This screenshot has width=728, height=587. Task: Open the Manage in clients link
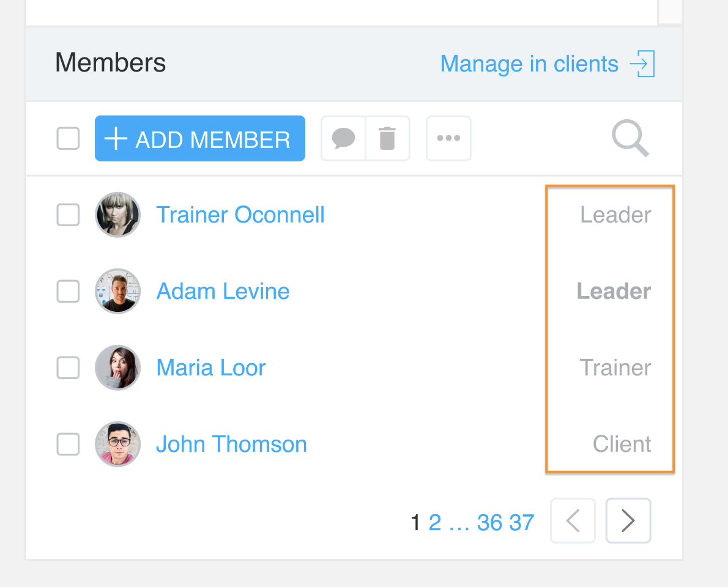[529, 64]
